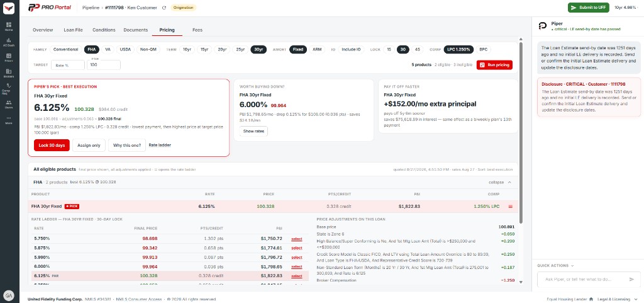Open NMLS Consumer Access footer link
This screenshot has width=644, height=303.
[139, 299]
